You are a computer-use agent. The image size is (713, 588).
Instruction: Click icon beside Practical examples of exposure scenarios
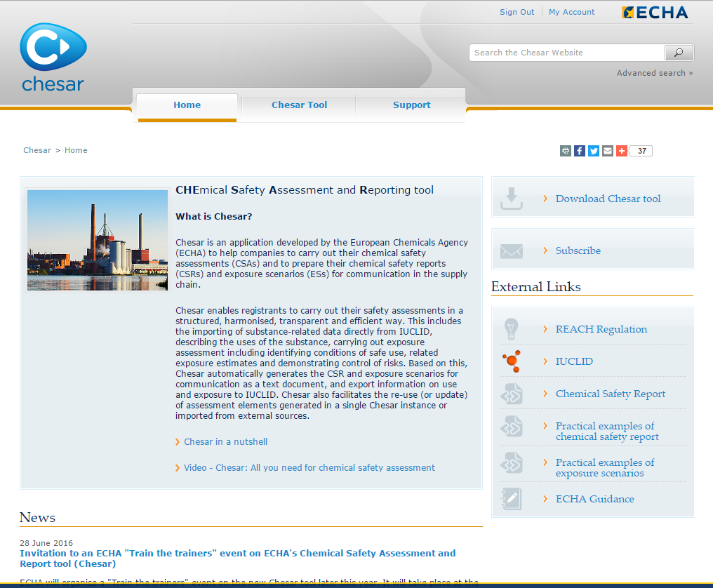(x=512, y=463)
